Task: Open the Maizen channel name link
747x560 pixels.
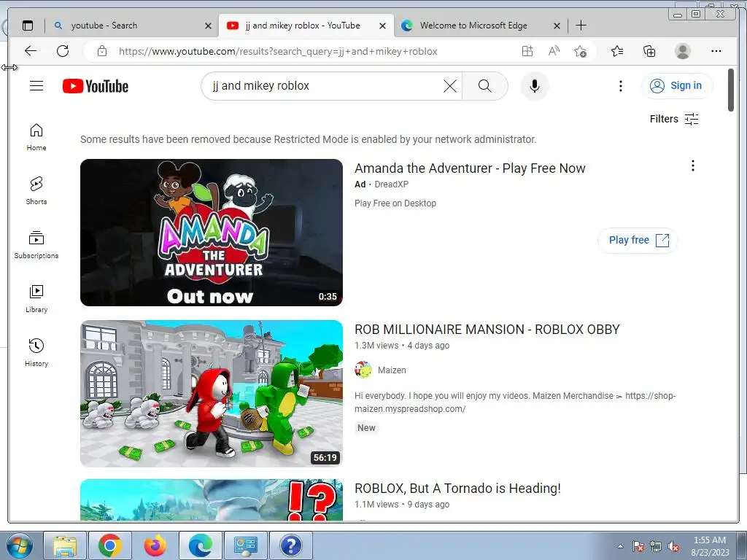Action: pos(392,370)
